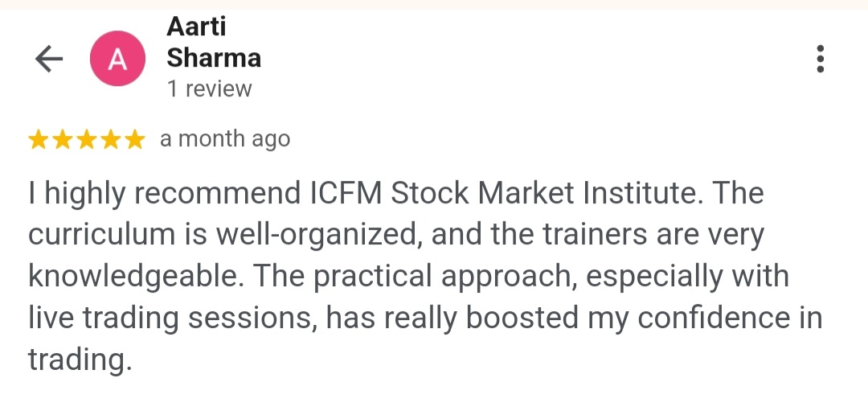
Task: Click the "a month ago" timestamp
Action: pyautogui.click(x=225, y=139)
